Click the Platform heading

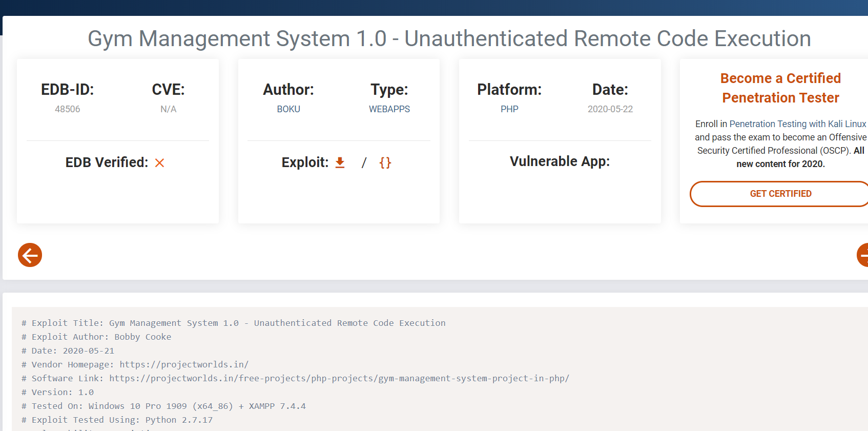pos(509,90)
